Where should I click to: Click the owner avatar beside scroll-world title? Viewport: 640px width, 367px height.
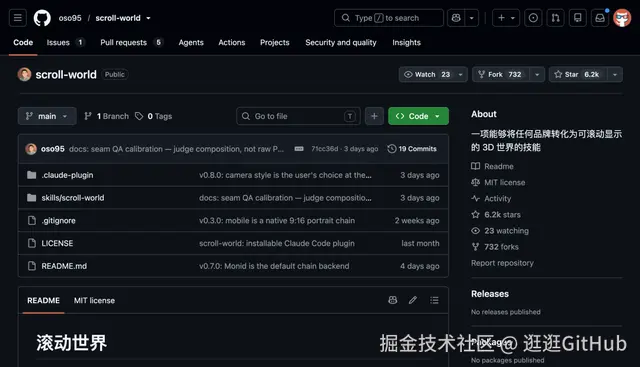[x=24, y=74]
